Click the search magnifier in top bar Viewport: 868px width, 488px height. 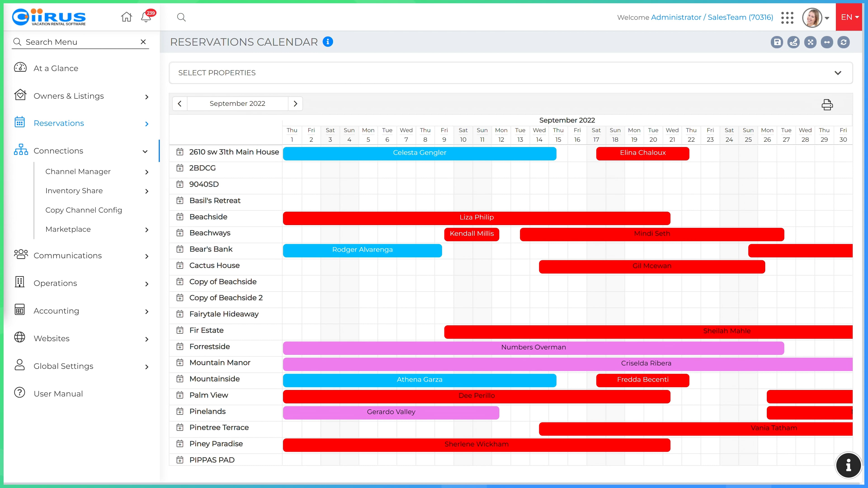[x=181, y=17]
